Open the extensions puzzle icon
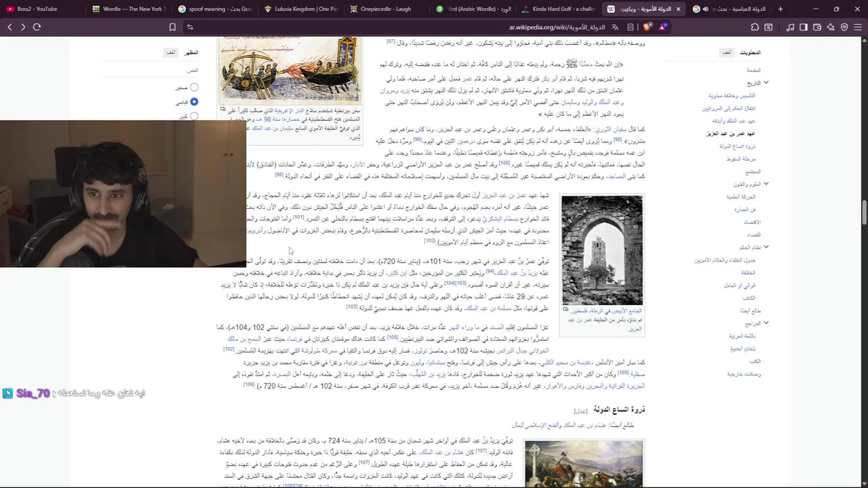Screen dimensions: 868x488 755,27
